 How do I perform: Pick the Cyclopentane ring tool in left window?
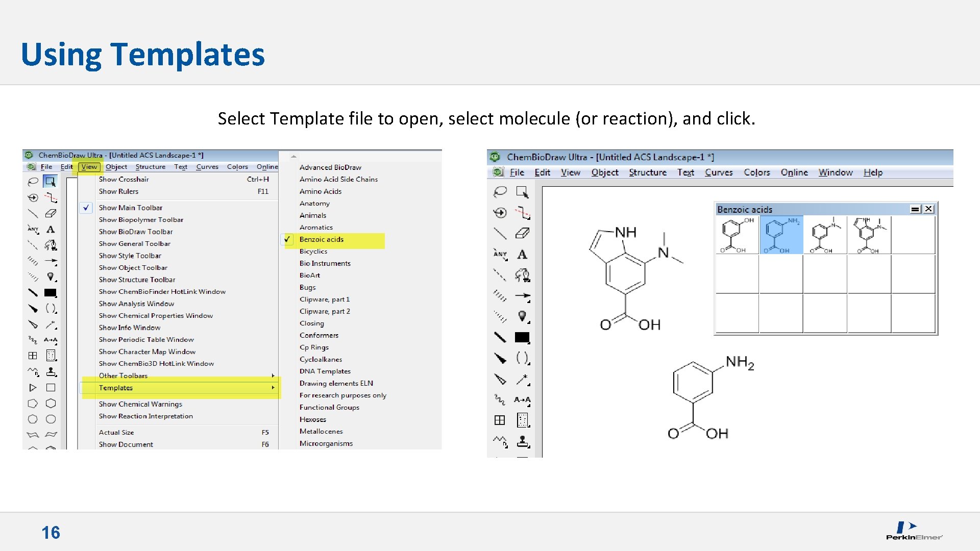[33, 404]
